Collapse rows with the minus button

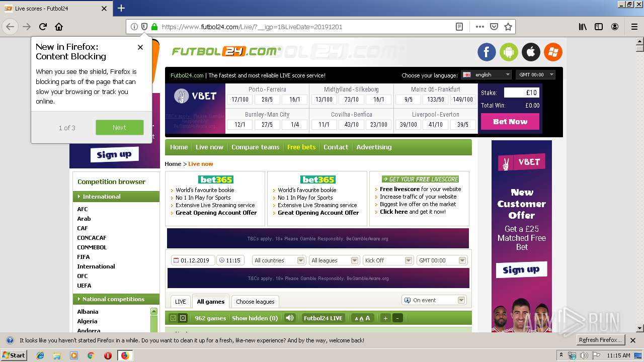(x=397, y=318)
